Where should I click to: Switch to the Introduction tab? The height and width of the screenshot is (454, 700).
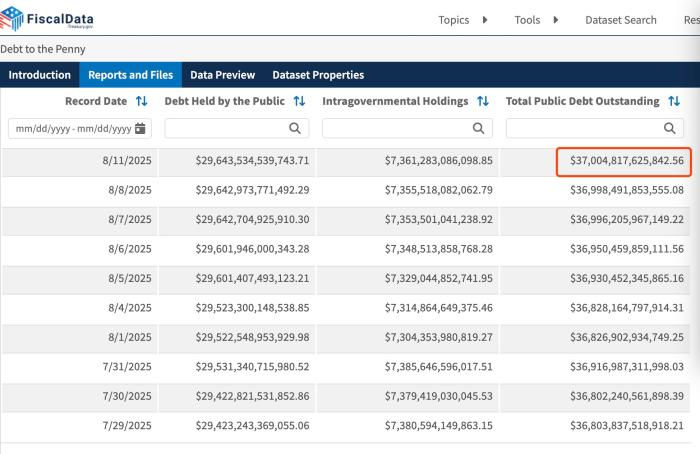click(40, 75)
